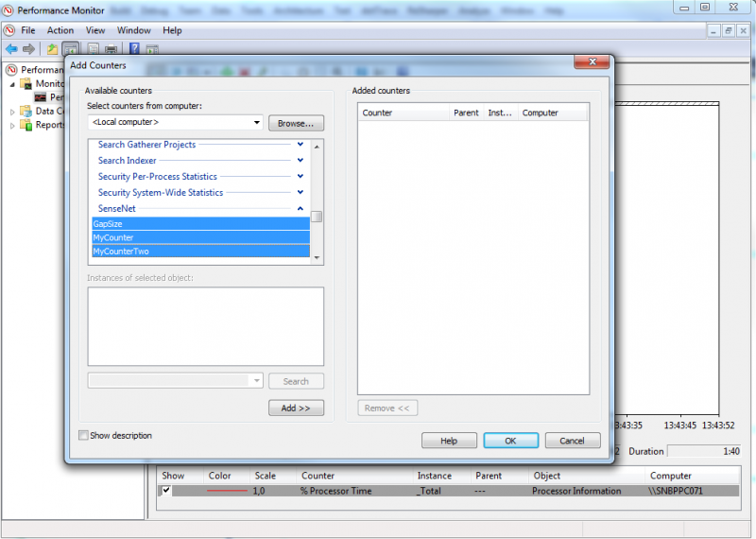Open the File menu

pos(28,30)
